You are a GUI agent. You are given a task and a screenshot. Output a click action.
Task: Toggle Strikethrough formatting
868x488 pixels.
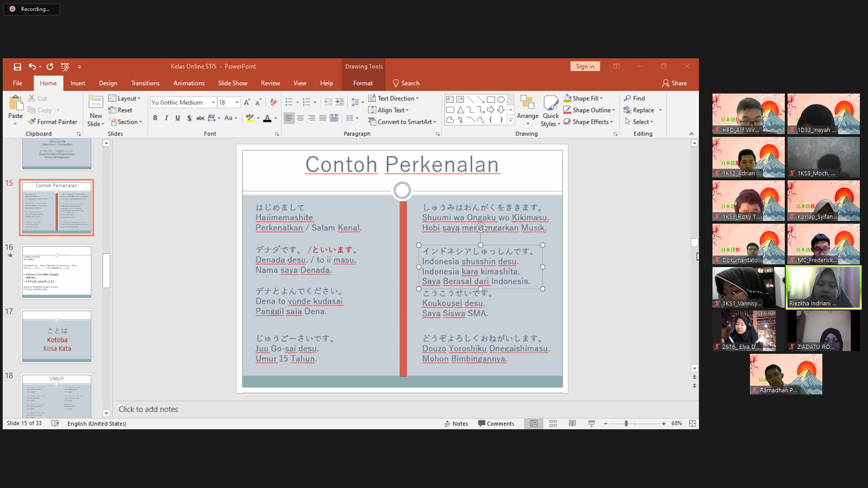pyautogui.click(x=200, y=118)
